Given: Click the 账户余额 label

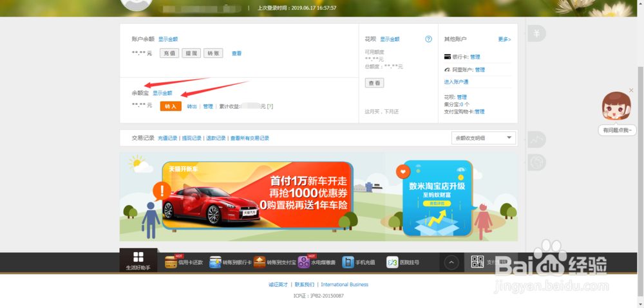Looking at the screenshot, I should pos(143,39).
